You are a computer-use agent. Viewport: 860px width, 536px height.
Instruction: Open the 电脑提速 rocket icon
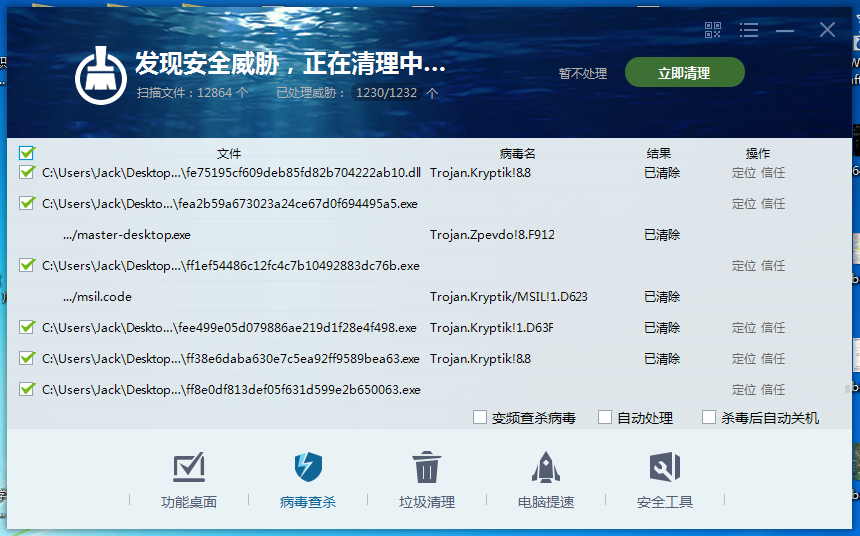(546, 467)
